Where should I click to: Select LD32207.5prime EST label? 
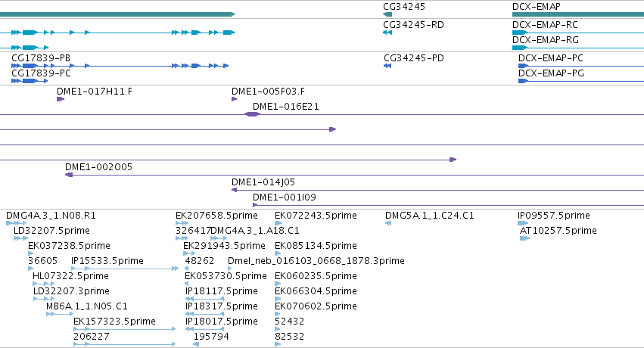(x=51, y=231)
